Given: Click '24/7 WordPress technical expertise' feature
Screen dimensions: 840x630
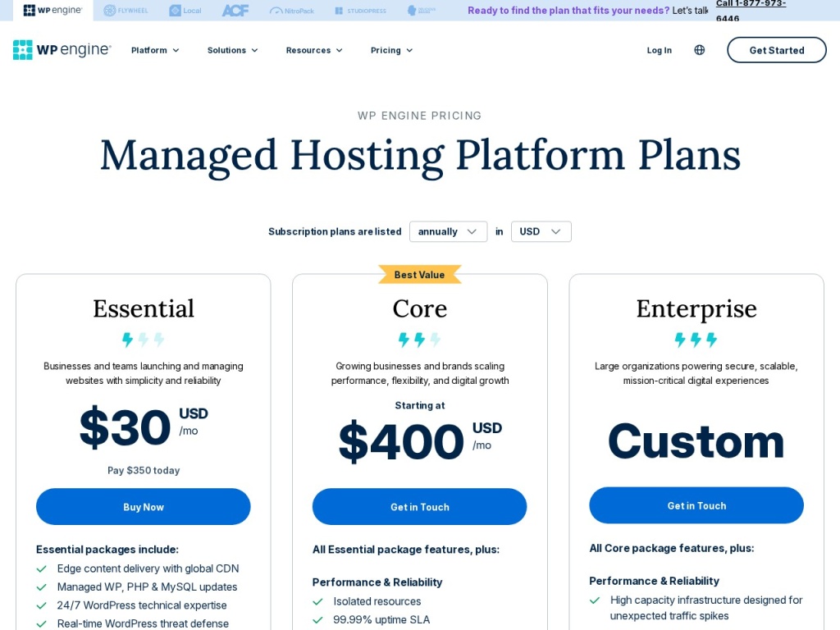Looking at the screenshot, I should point(141,605).
